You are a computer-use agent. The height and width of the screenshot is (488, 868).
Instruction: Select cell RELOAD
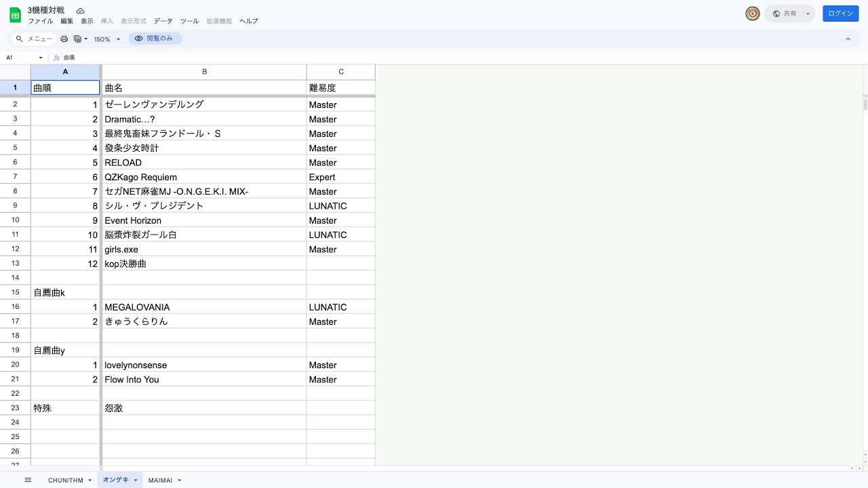[x=204, y=163]
